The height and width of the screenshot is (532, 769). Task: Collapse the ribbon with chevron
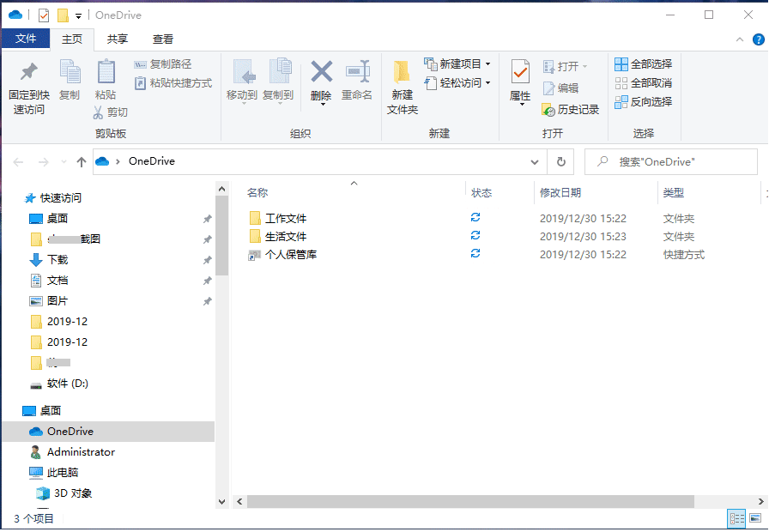(x=740, y=39)
